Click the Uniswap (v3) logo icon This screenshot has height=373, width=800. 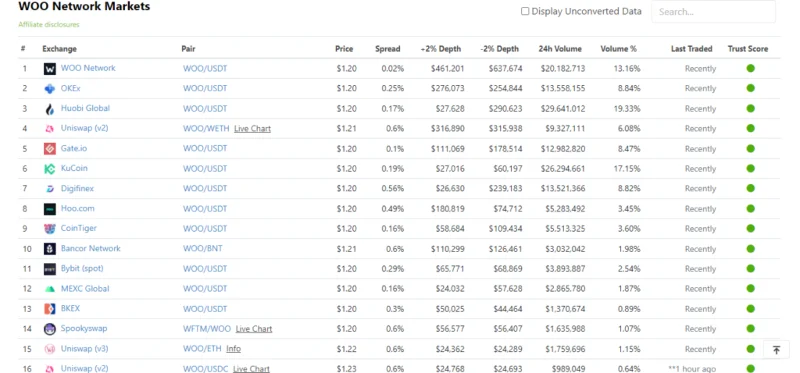tap(49, 349)
